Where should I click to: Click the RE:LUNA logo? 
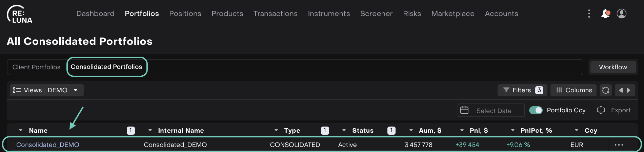tap(20, 14)
